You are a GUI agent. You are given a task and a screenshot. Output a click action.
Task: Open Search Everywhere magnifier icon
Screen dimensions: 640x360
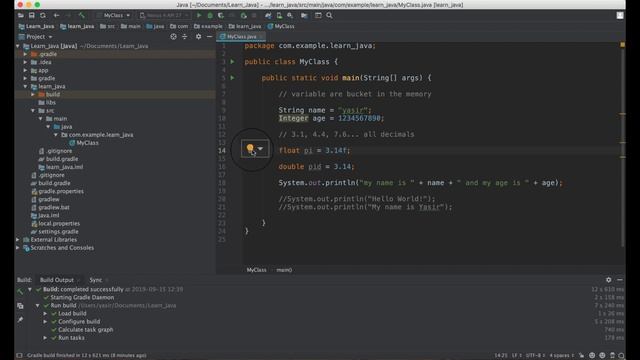click(x=329, y=16)
